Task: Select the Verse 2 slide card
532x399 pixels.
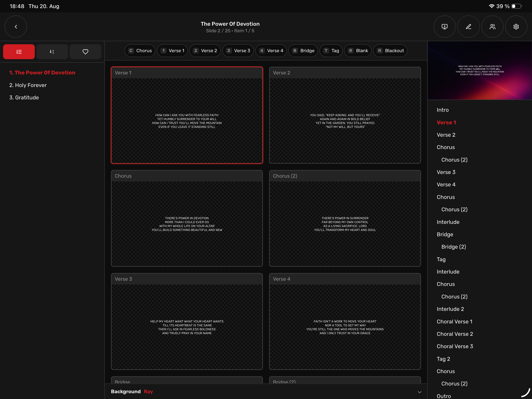Action: (345, 115)
